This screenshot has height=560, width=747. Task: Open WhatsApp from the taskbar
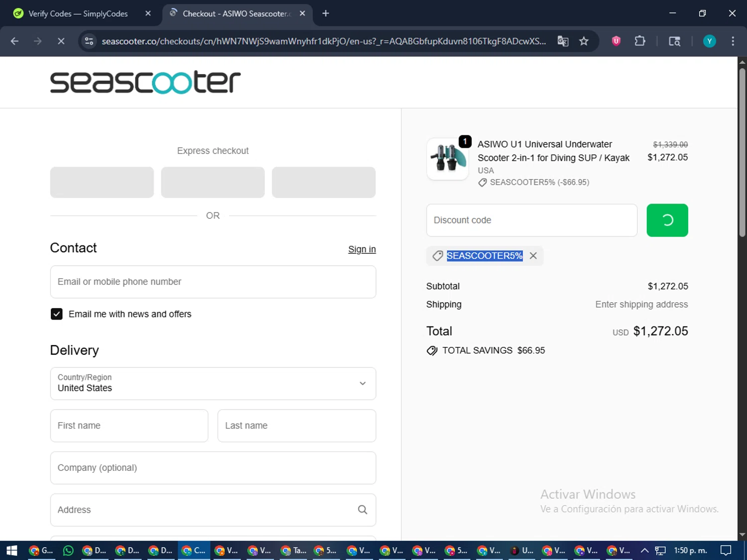click(68, 550)
